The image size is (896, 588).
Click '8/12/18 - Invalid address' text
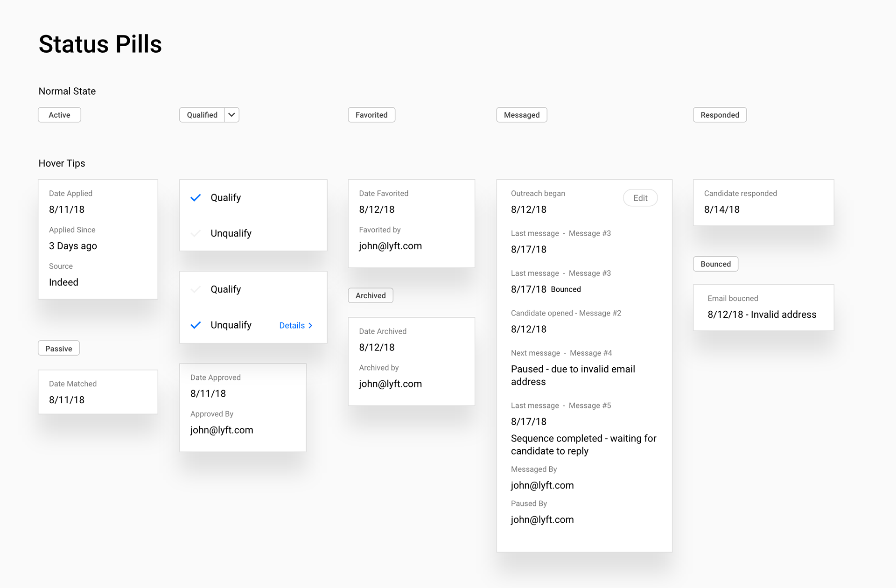[762, 315]
